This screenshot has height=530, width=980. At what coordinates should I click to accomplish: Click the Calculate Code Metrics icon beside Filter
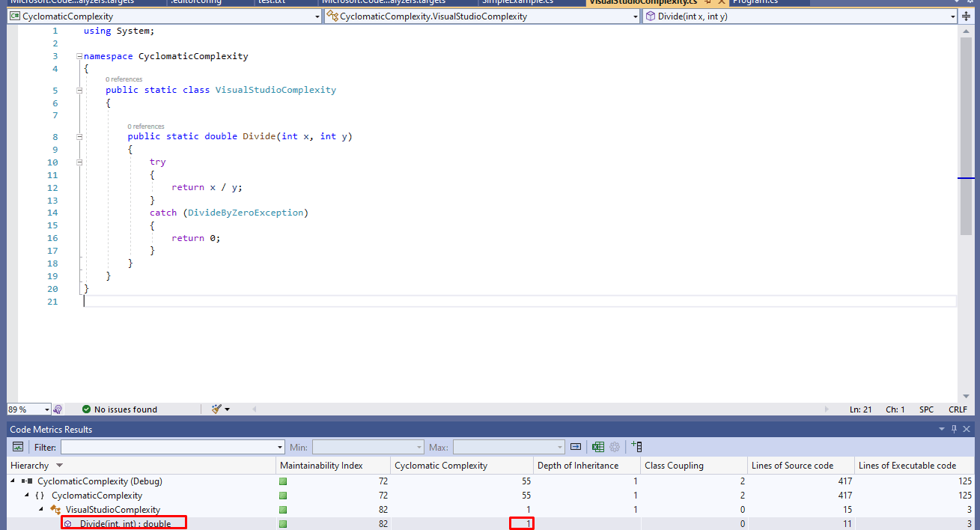point(18,447)
